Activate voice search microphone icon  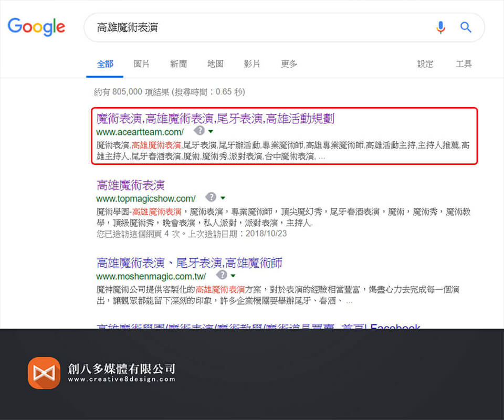[440, 27]
